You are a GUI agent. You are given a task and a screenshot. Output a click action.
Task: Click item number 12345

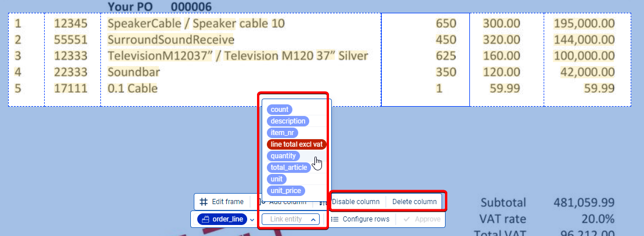pyautogui.click(x=71, y=24)
